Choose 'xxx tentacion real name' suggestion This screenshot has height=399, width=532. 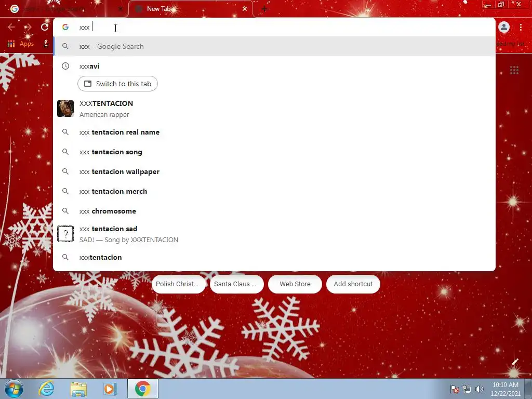pyautogui.click(x=274, y=132)
